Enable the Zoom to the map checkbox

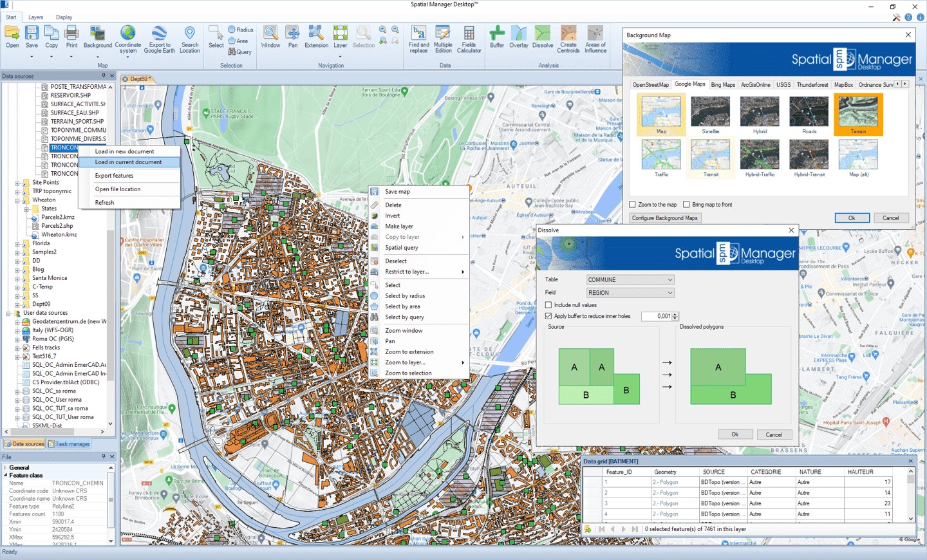tap(633, 204)
